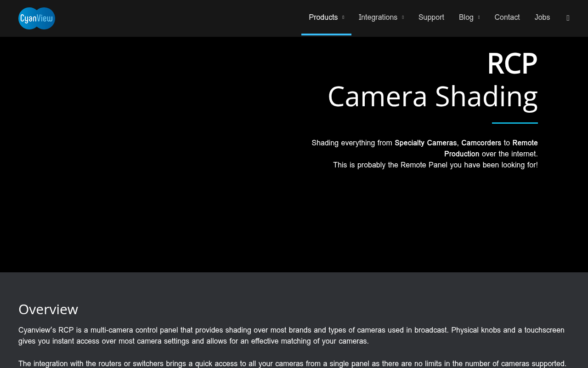Image resolution: width=588 pixels, height=368 pixels.
Task: Click the 'Camcorders' bold text
Action: 481,143
